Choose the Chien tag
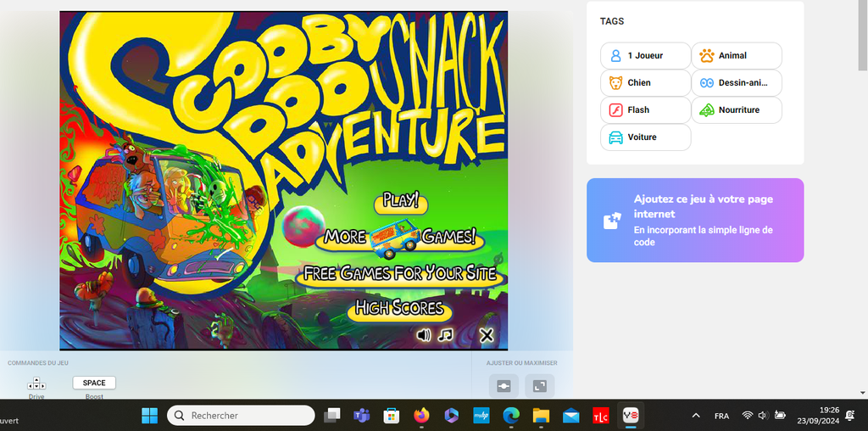Viewport: 868px width, 431px height. pyautogui.click(x=645, y=83)
